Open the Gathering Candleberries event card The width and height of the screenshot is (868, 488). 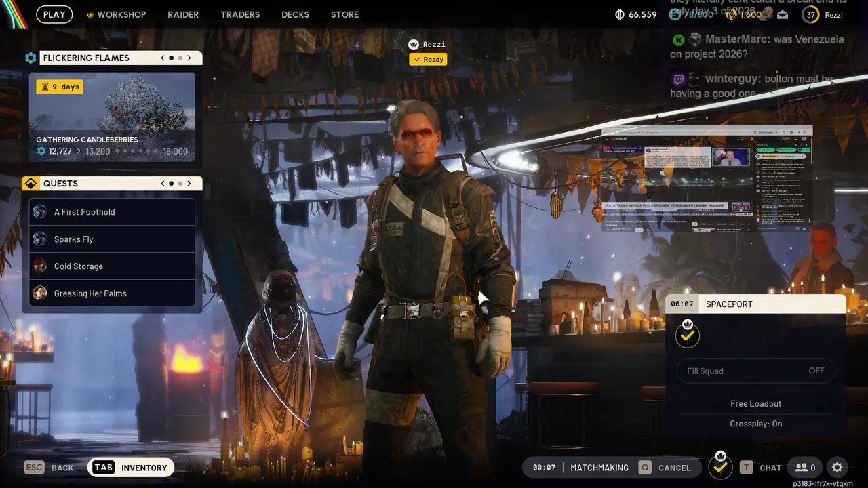(x=112, y=117)
